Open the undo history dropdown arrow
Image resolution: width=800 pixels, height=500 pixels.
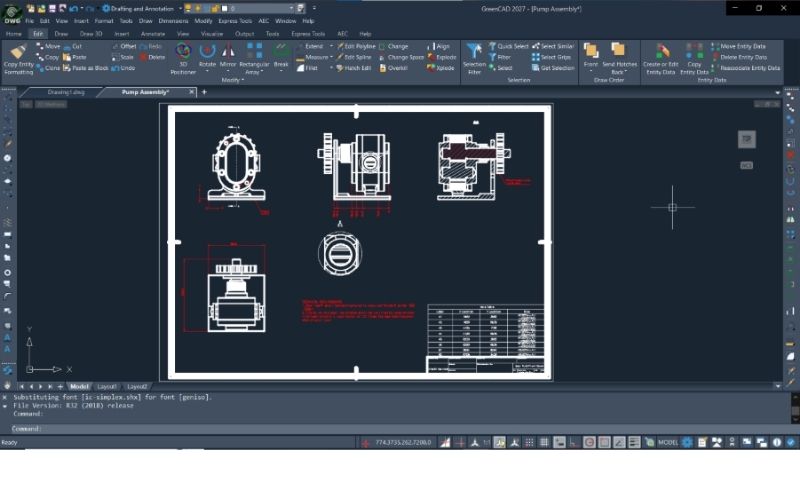point(82,8)
